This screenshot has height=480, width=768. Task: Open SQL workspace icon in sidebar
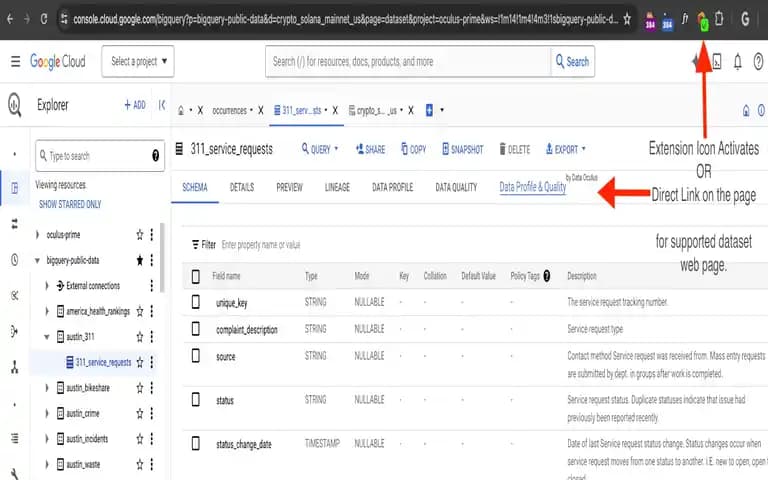(x=15, y=188)
